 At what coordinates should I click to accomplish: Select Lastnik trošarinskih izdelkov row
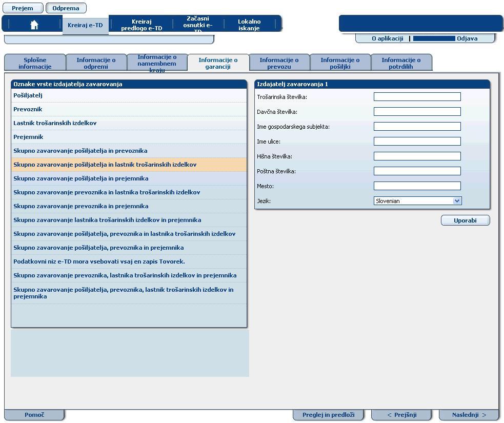(129, 123)
